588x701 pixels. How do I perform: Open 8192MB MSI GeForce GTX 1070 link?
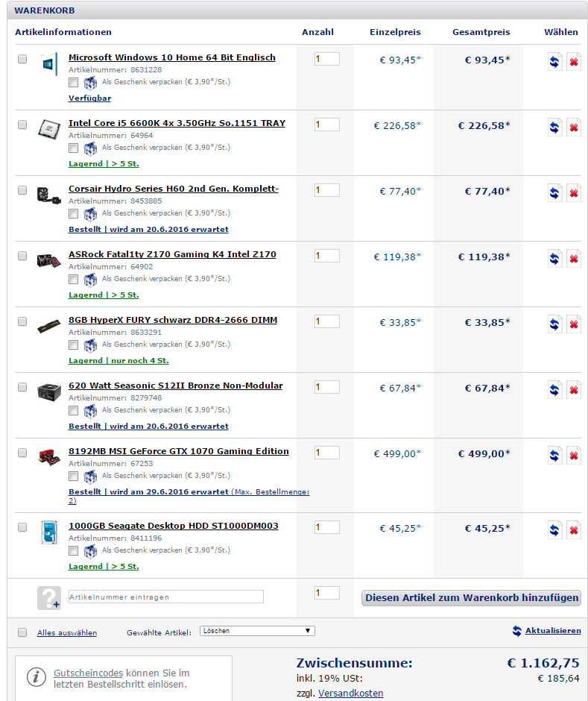pos(179,451)
